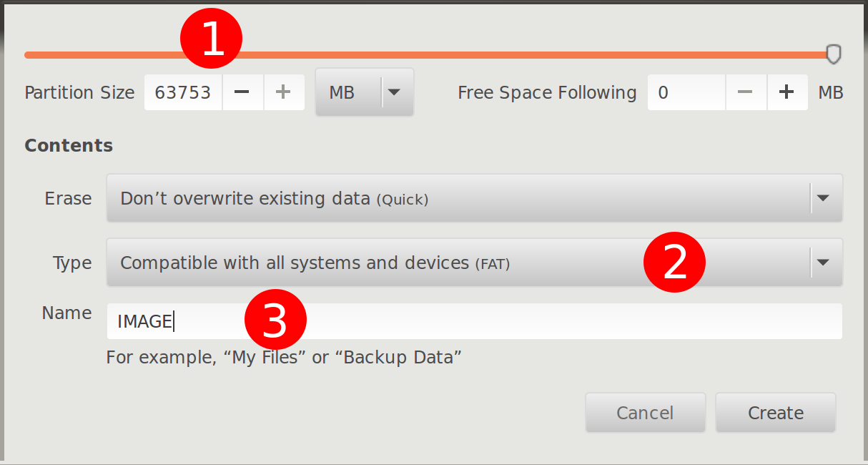This screenshot has width=868, height=465.
Task: Increase Partition Size with the plus button
Action: pyautogui.click(x=284, y=92)
